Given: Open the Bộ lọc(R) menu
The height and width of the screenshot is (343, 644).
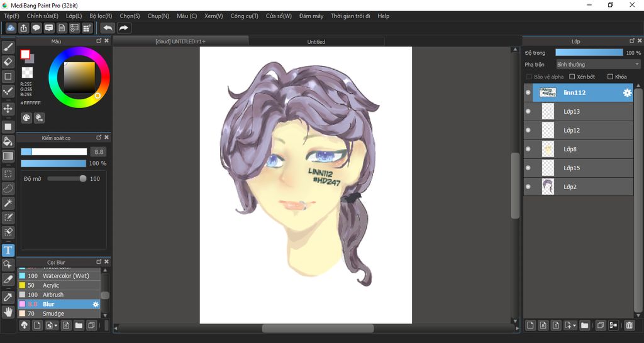Looking at the screenshot, I should [101, 16].
